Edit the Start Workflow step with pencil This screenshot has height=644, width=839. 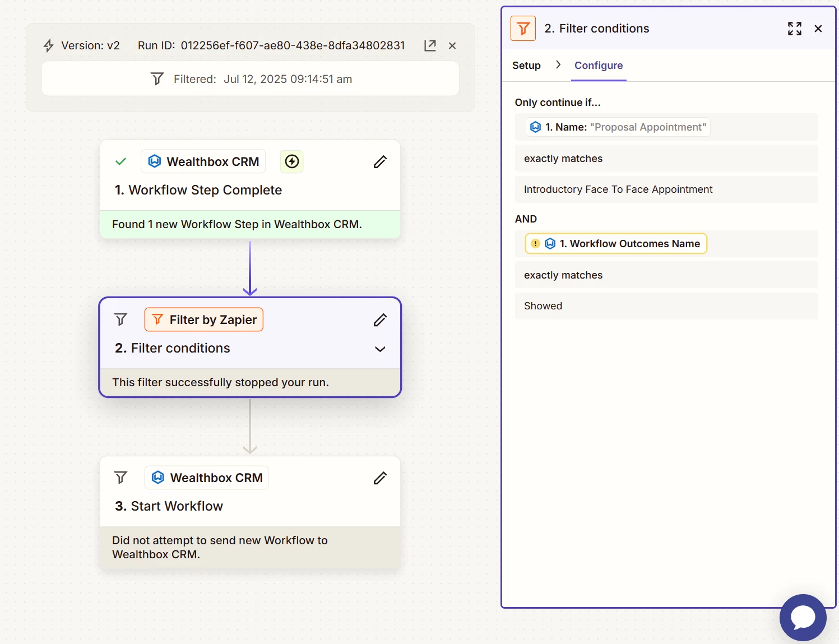(380, 478)
